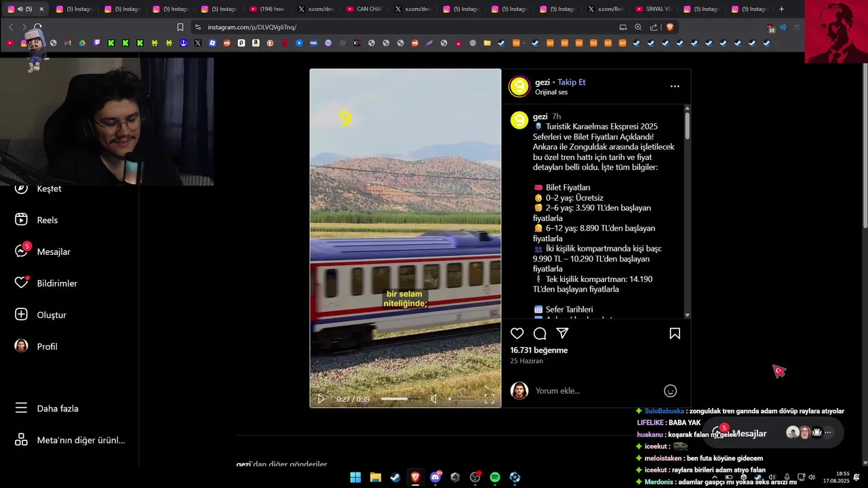Open a new browser tab

[x=781, y=9]
